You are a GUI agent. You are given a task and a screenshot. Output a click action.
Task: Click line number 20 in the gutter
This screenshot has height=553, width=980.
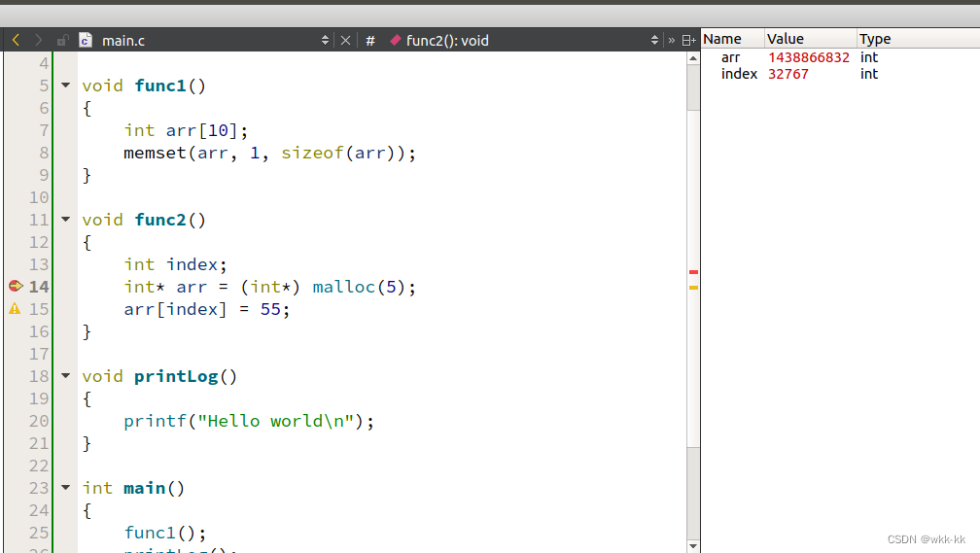pos(39,421)
